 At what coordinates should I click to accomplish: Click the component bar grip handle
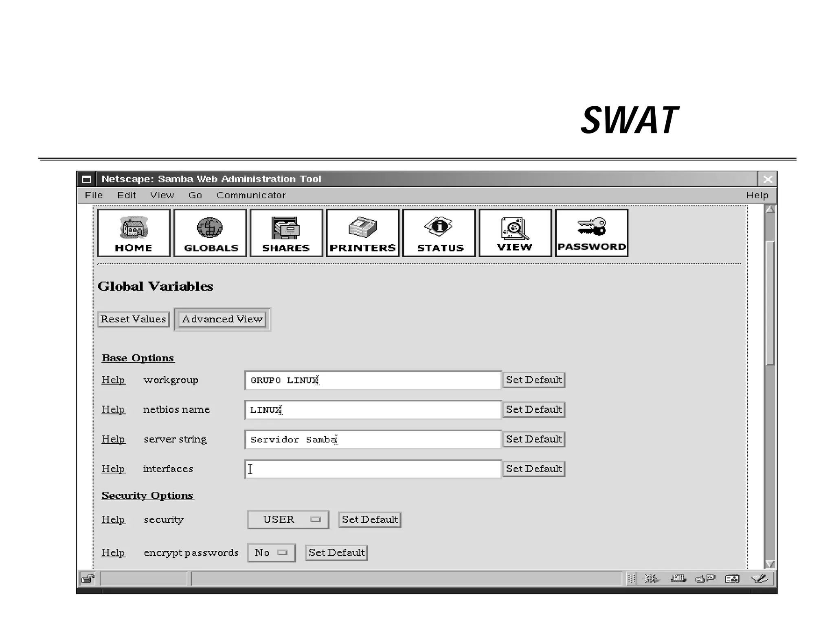point(631,578)
